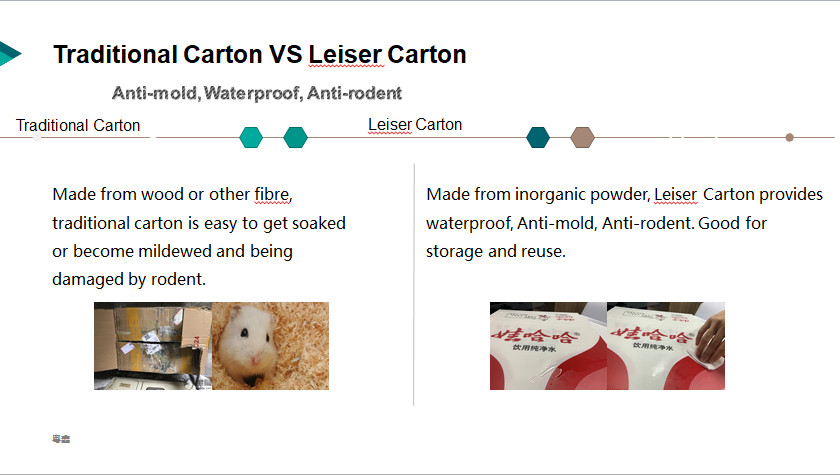Select the second teal hexagon on the line
The height and width of the screenshot is (475, 840).
click(295, 138)
